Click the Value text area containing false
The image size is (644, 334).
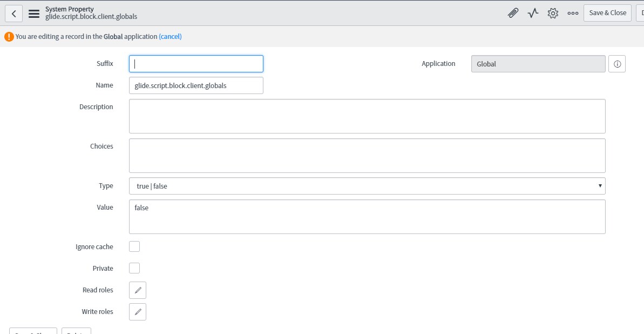coord(367,217)
